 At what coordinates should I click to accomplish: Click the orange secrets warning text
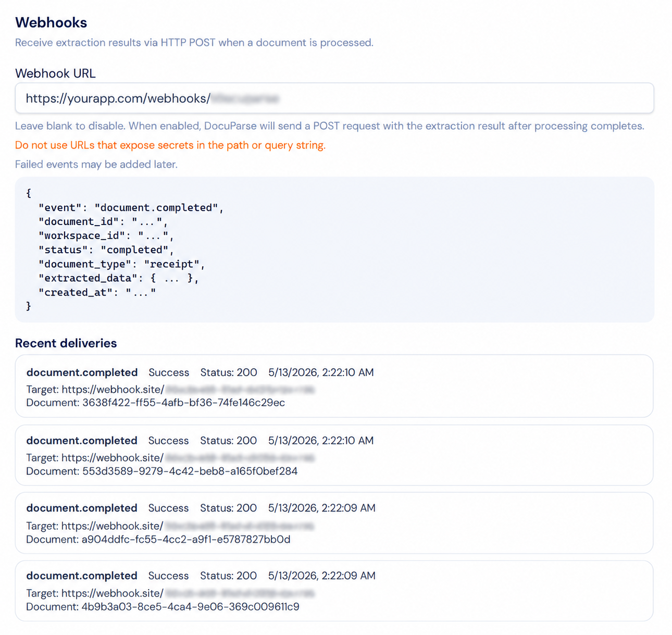(170, 145)
